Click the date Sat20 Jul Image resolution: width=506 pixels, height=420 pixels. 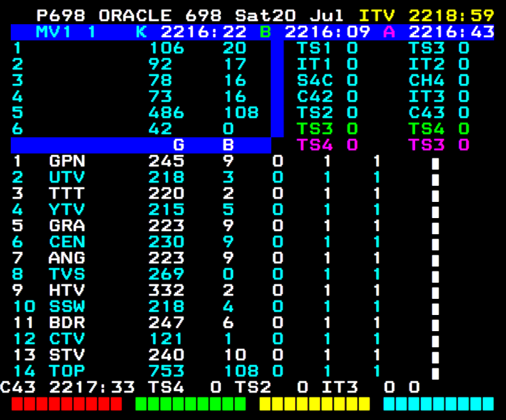click(x=289, y=16)
